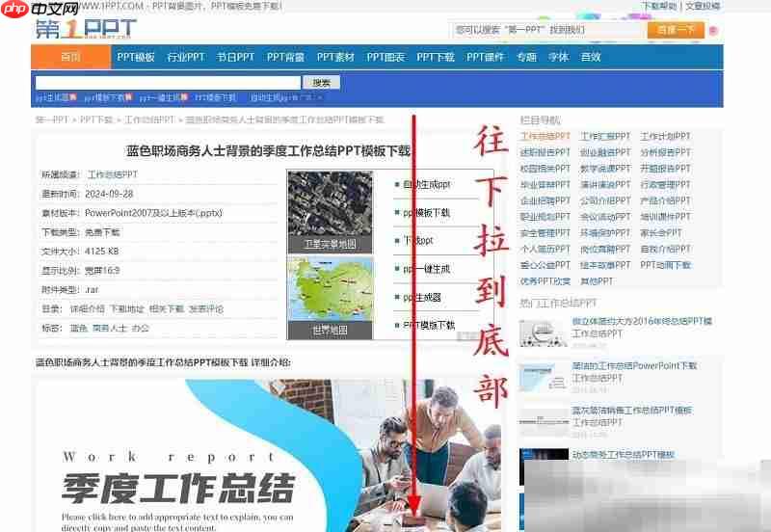
Task: Click the 第1PPT site logo
Action: pyautogui.click(x=86, y=29)
